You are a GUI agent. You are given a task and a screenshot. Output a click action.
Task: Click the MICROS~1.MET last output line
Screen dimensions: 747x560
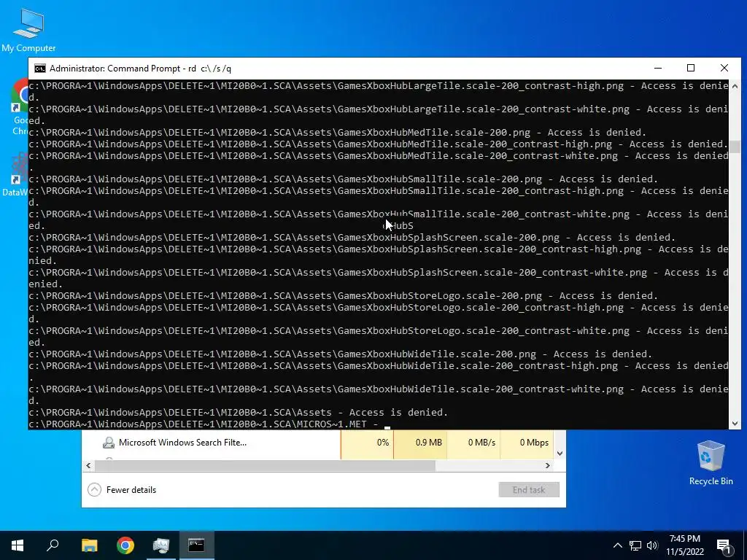point(204,424)
